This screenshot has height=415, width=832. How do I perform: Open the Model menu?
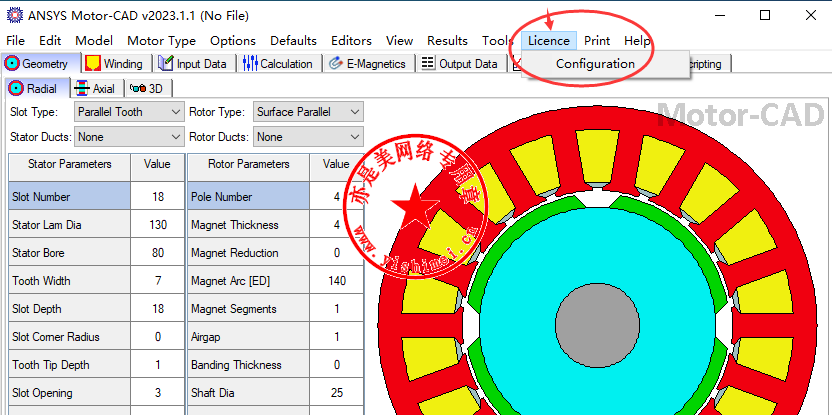pos(94,41)
